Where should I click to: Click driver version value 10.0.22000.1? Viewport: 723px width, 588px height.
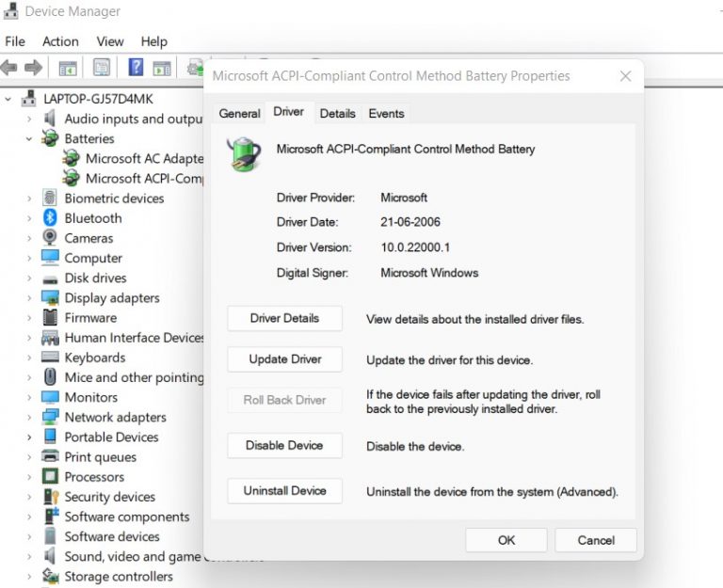click(415, 247)
